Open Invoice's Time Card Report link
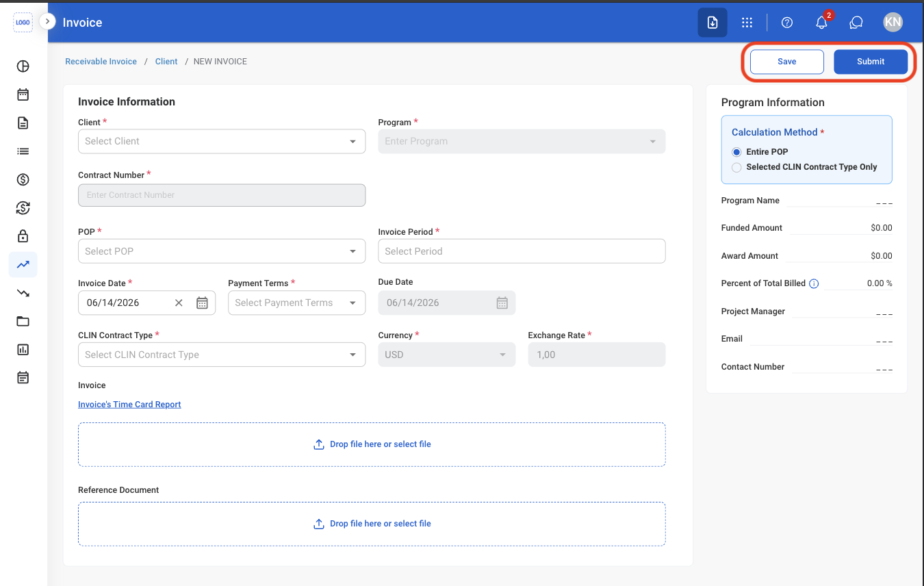 point(129,405)
